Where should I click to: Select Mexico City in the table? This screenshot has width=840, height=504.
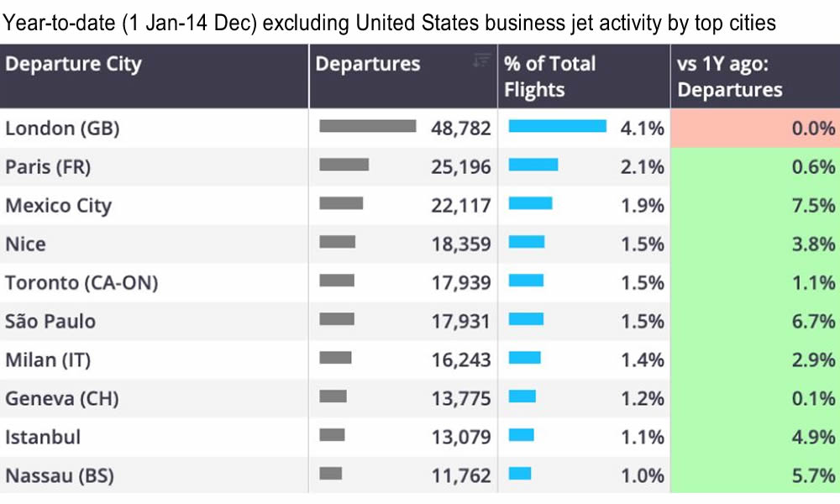58,206
